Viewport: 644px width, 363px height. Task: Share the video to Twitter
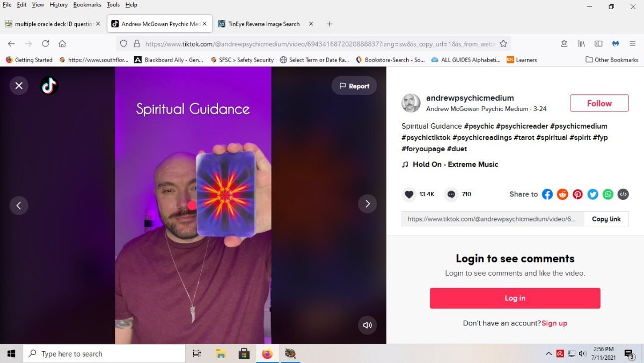pos(592,194)
